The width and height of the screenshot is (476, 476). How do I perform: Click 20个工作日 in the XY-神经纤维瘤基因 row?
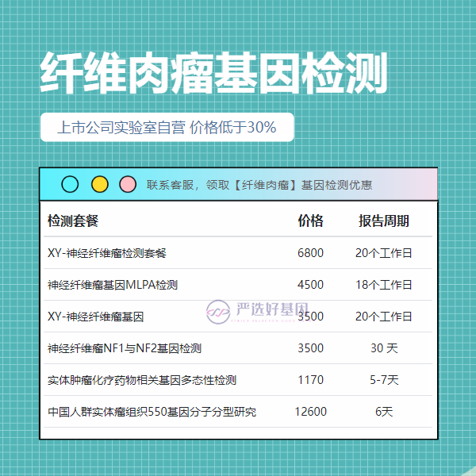[x=384, y=317]
